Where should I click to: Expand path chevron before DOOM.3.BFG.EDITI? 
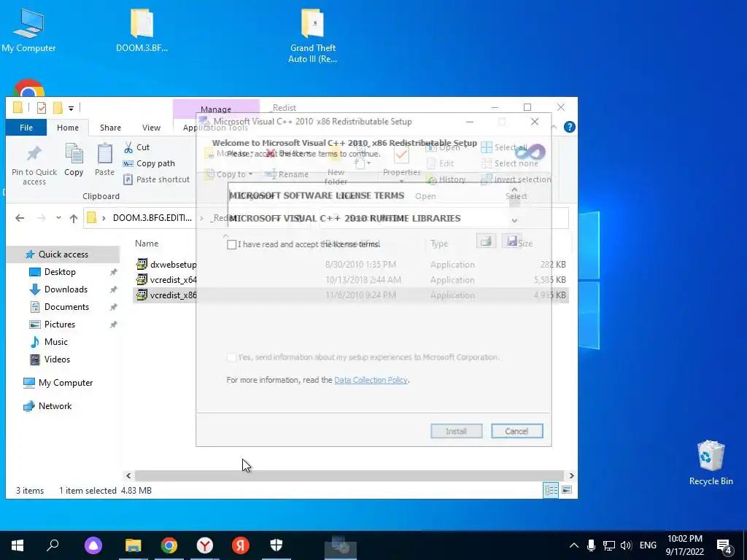pyautogui.click(x=104, y=218)
